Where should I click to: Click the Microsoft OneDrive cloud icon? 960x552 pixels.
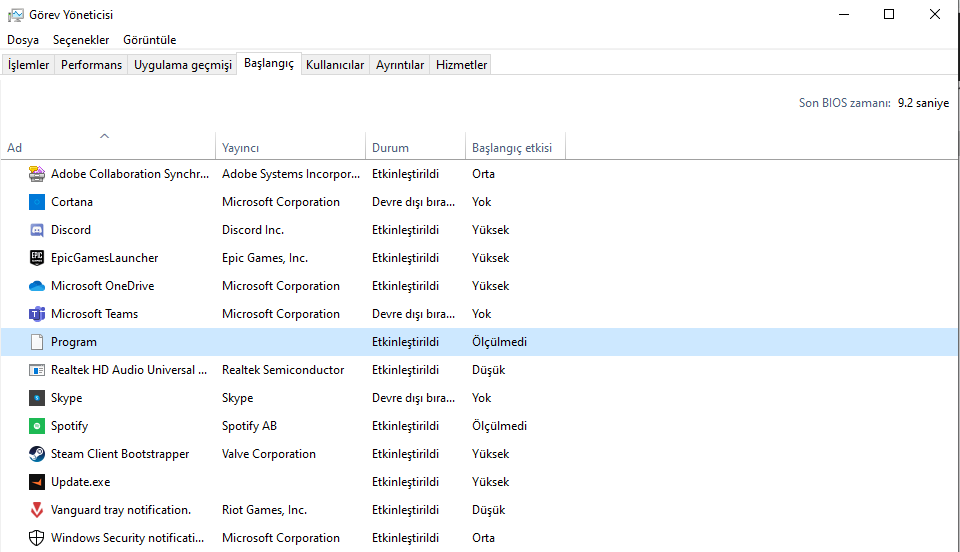coord(37,286)
